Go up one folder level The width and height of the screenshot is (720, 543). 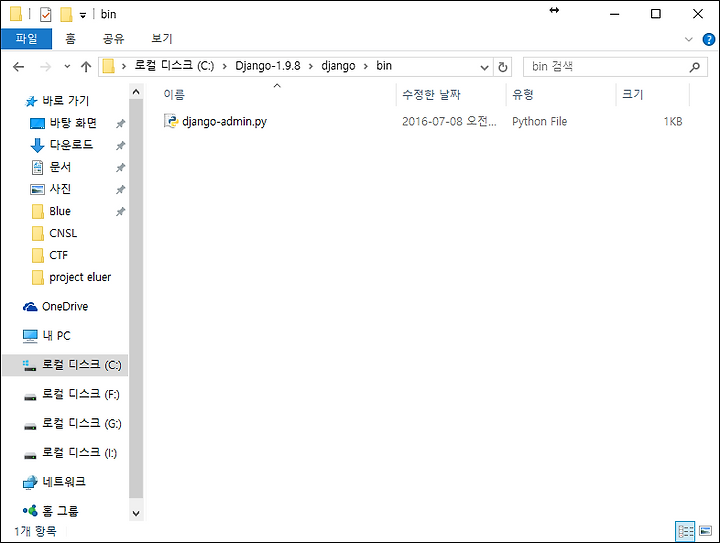click(86, 67)
